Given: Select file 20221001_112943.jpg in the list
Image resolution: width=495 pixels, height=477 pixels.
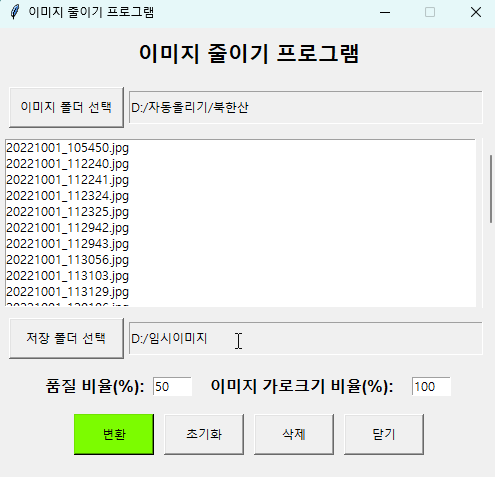Looking at the screenshot, I should coord(240,244).
